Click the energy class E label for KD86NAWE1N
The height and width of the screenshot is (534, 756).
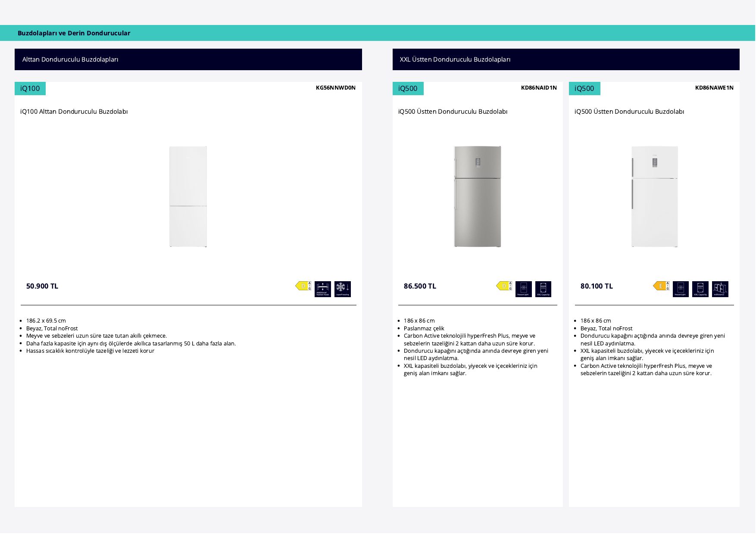click(661, 286)
